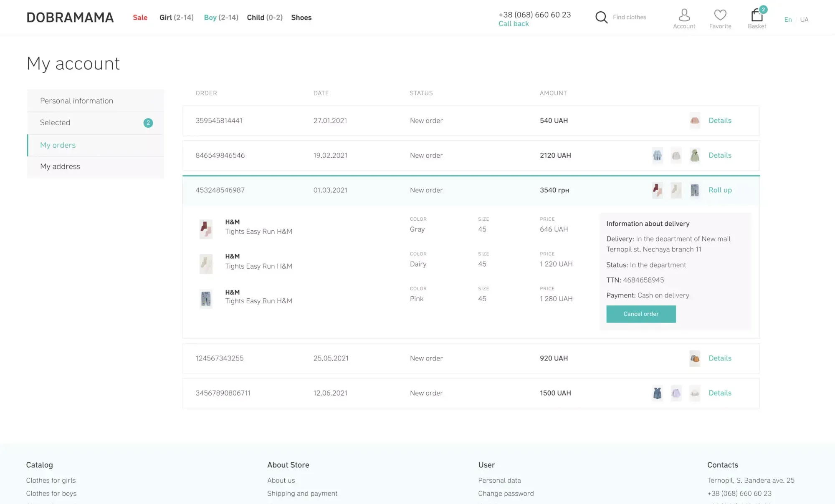Click the green jacket thumbnail on order 846549846546

click(x=695, y=155)
